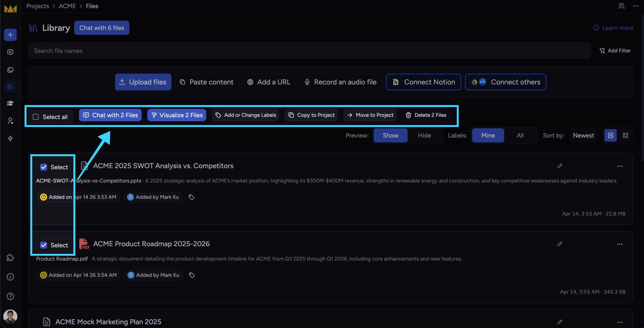
Task: Open more options for Mock Marketing Plan file
Action: coord(620,322)
